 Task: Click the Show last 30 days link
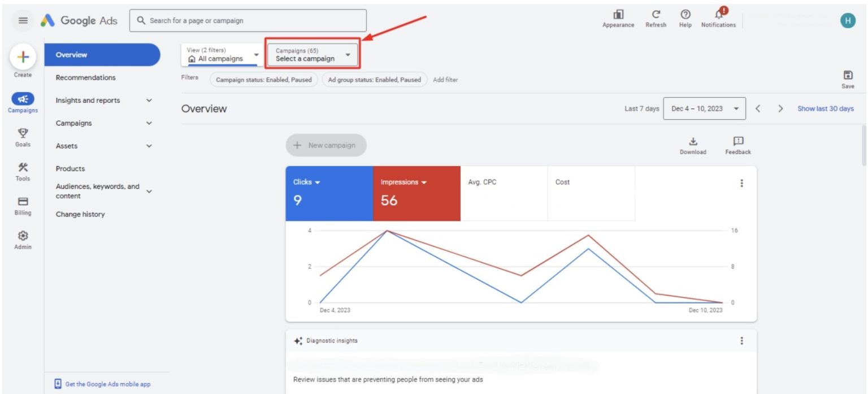pos(825,109)
